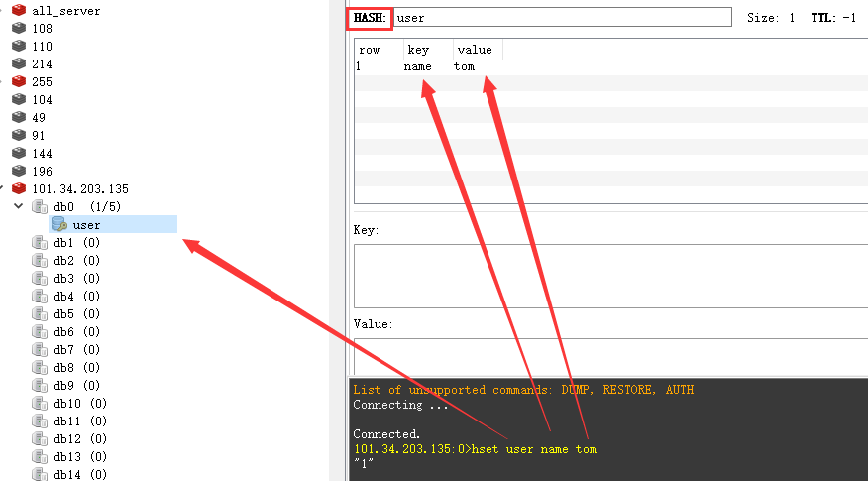This screenshot has width=868, height=481.
Task: Click inside the Key text box
Action: (609, 276)
